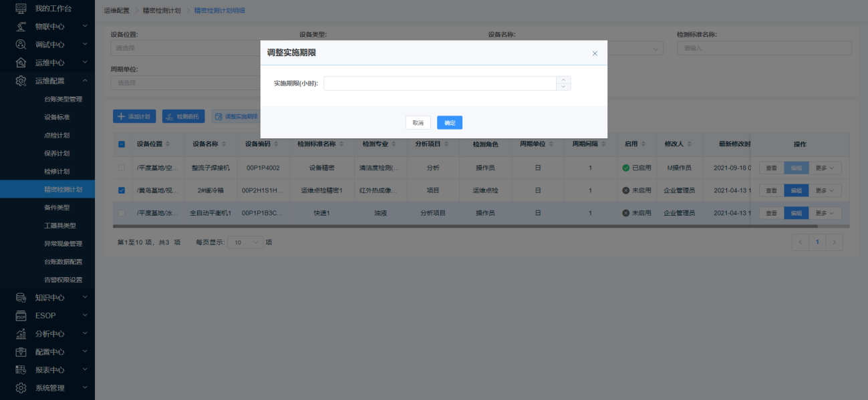
Task: Open the page size dropdown showing 10
Action: pyautogui.click(x=245, y=242)
